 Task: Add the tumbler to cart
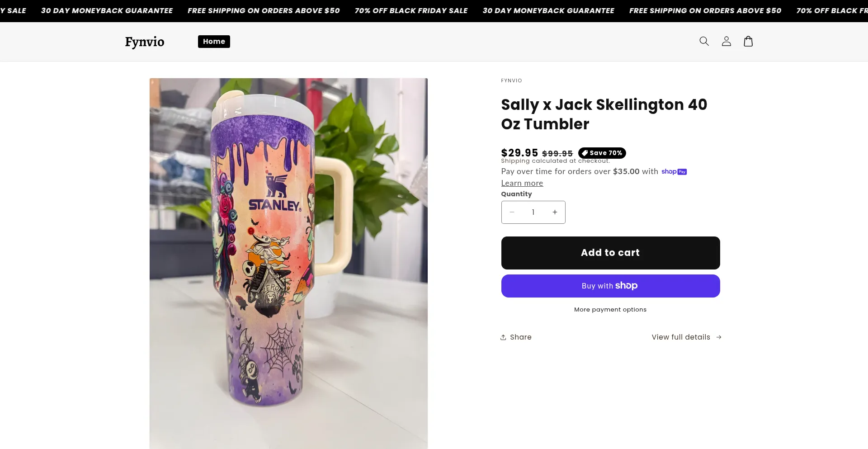[610, 253]
